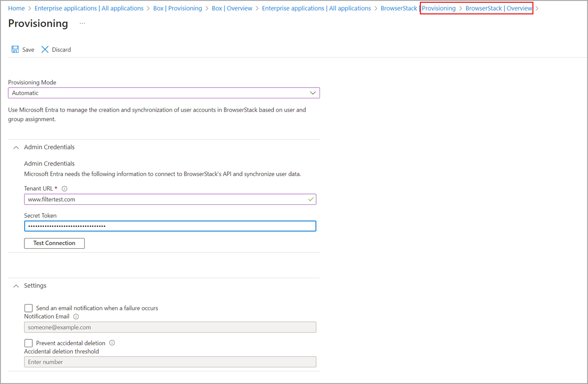Enable the Prevent accidental deletion checkbox
588x384 pixels.
coord(28,343)
